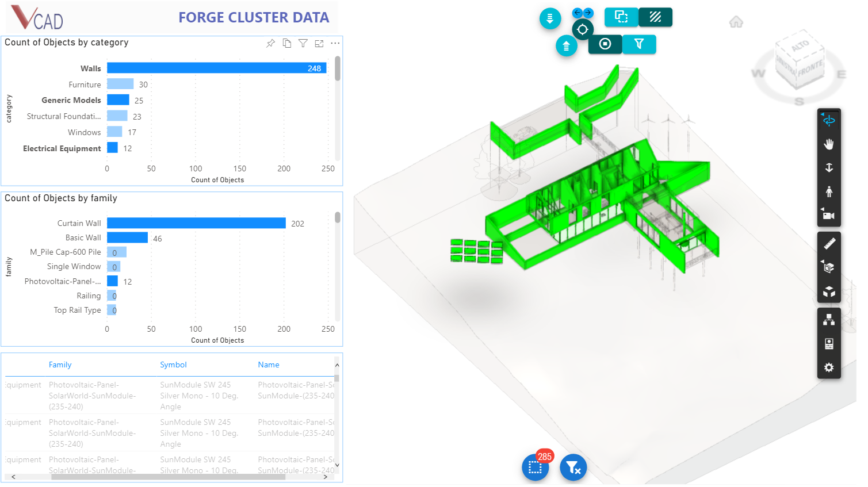Toggle ghosting with the striped button

[x=655, y=17]
